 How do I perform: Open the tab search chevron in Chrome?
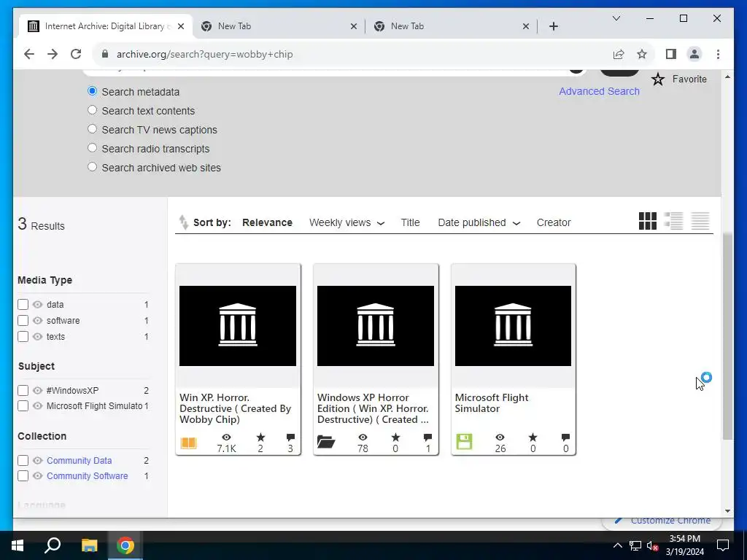point(616,18)
